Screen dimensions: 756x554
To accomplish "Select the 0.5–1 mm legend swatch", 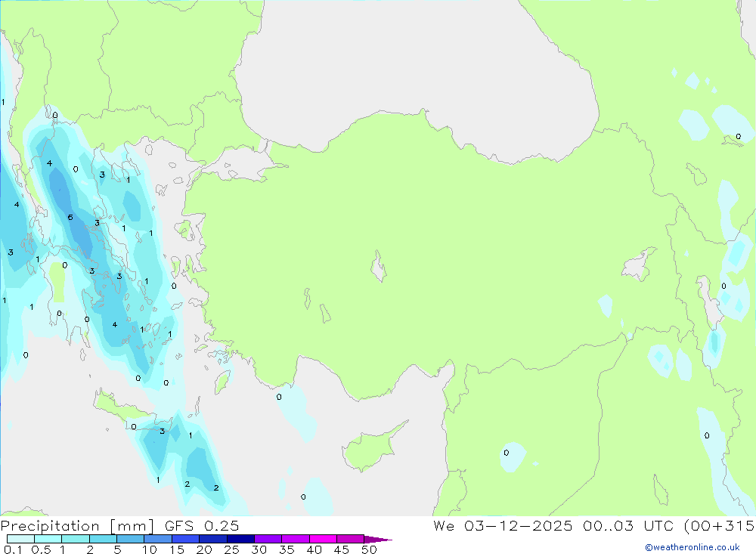I will 48,539.
